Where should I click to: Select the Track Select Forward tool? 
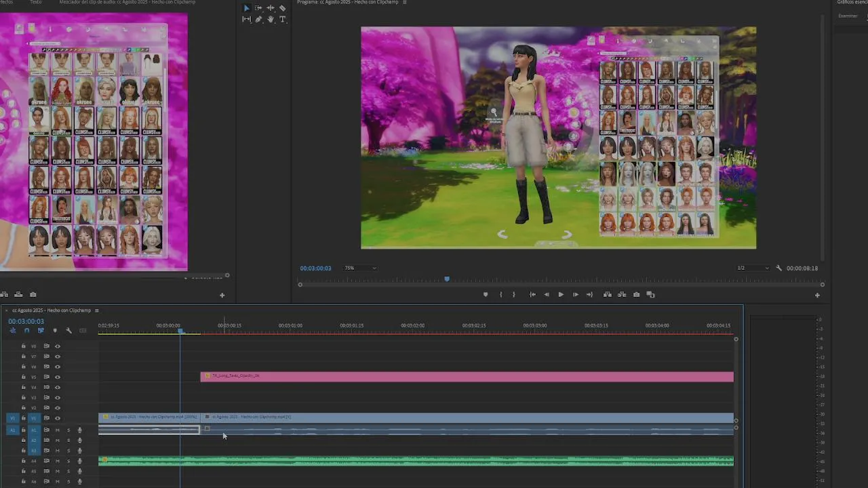258,8
